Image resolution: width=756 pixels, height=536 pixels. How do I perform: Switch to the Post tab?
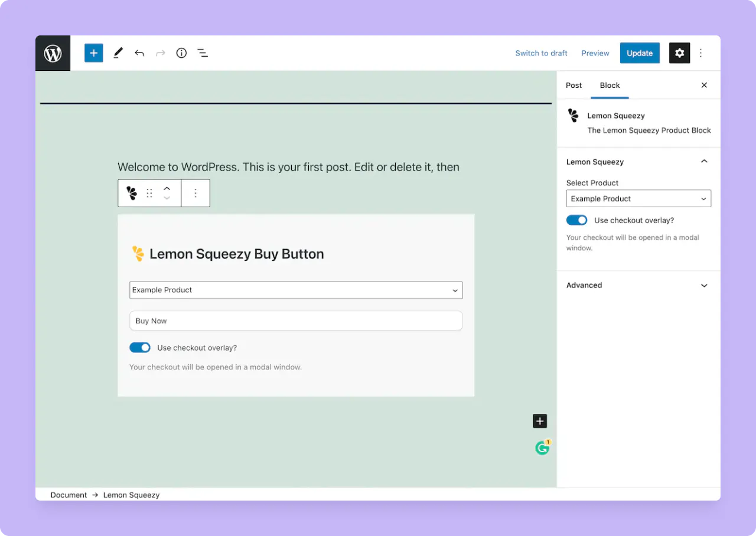coord(573,85)
